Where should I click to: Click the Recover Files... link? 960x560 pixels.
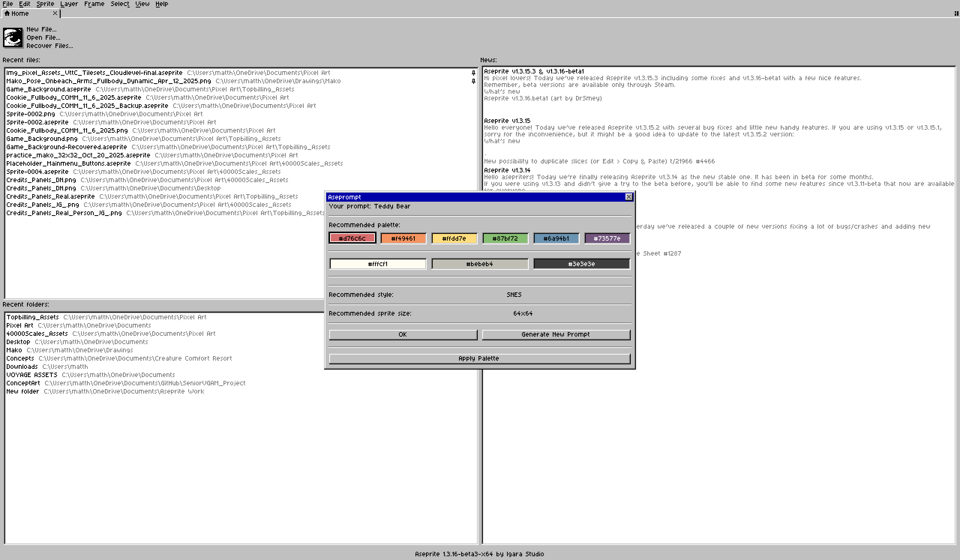pos(49,46)
